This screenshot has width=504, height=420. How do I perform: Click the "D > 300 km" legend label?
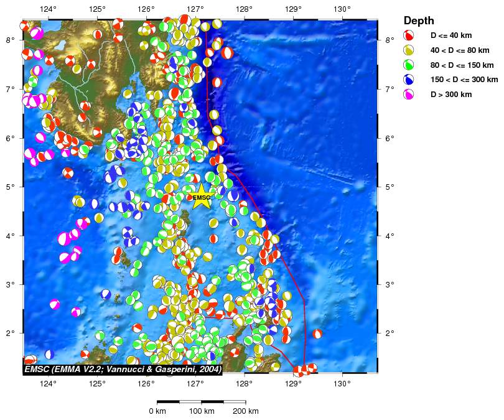tap(451, 95)
